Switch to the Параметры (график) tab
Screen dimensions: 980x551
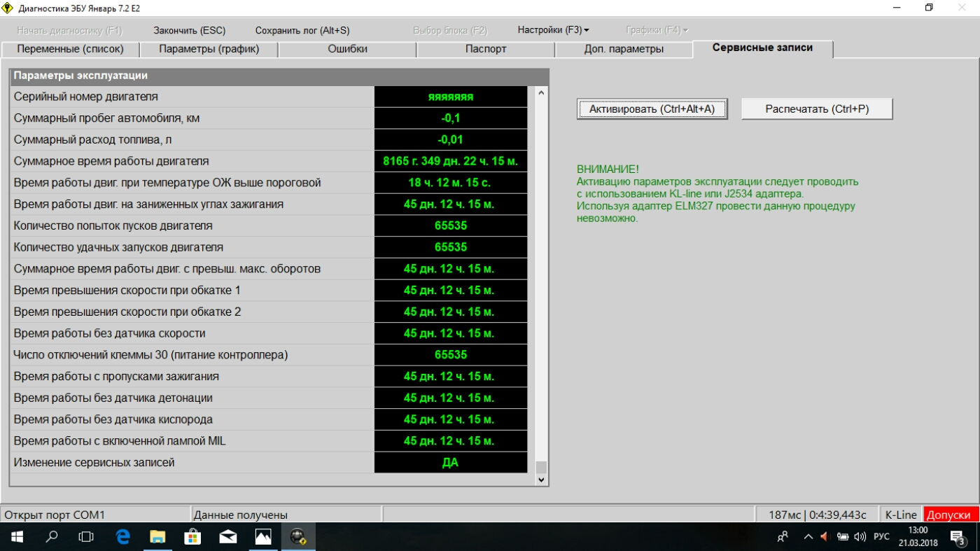coord(209,49)
